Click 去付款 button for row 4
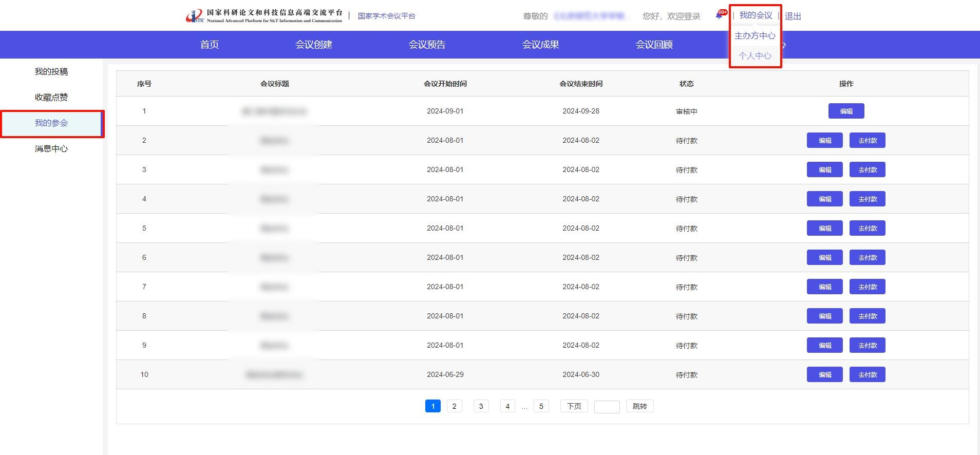This screenshot has width=980, height=455. pos(868,199)
